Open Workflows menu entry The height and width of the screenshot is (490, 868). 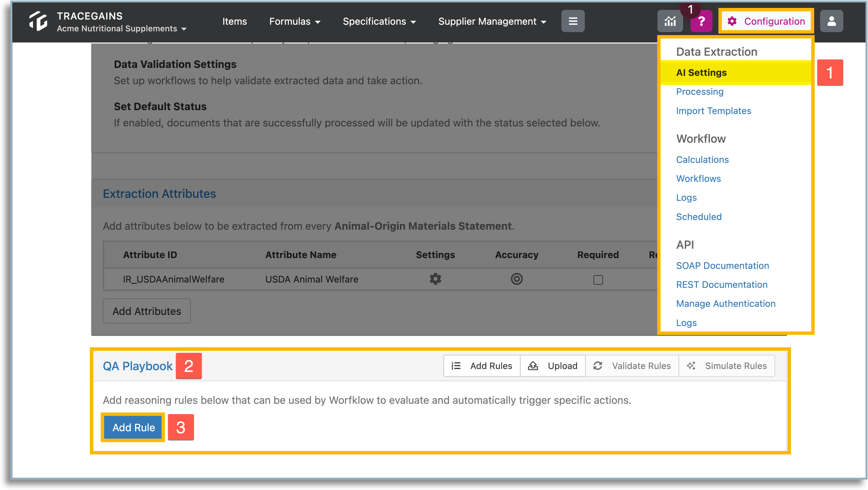coord(698,179)
